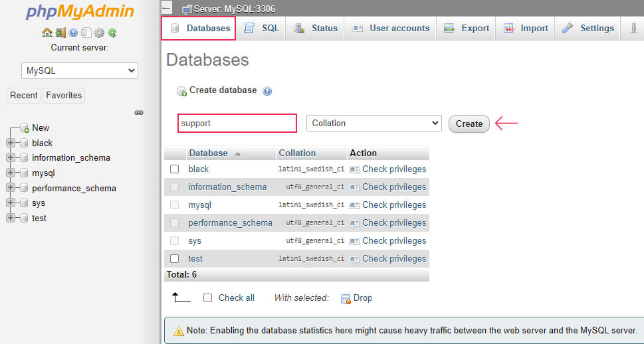The height and width of the screenshot is (344, 644).
Task: Click the link-with-main-panel chain icon
Action: point(139,112)
